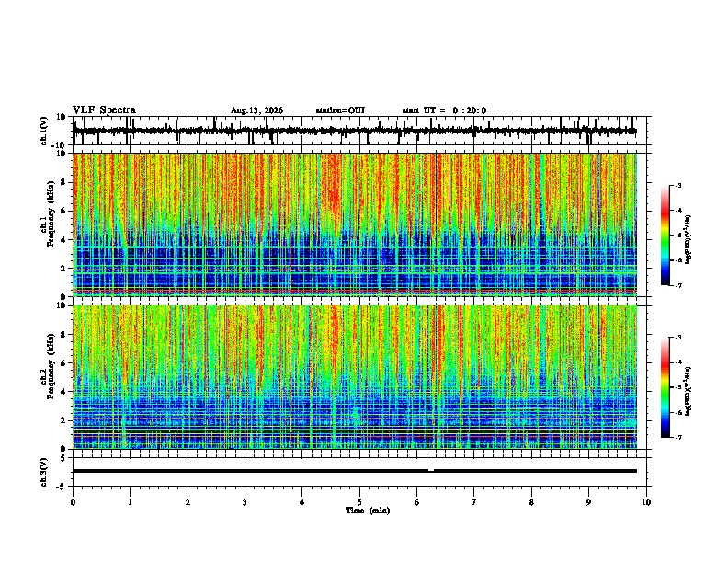Click the ch.2 colorbar log(PSD) label

(x=688, y=391)
